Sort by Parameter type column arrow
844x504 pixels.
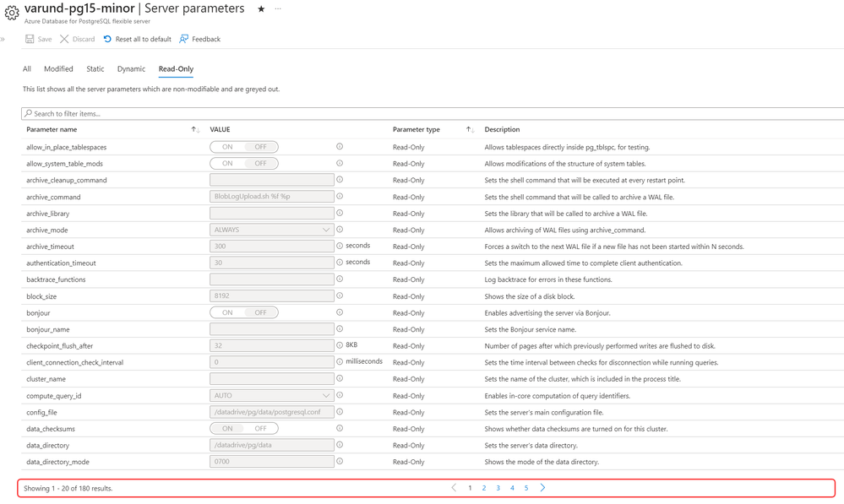470,130
